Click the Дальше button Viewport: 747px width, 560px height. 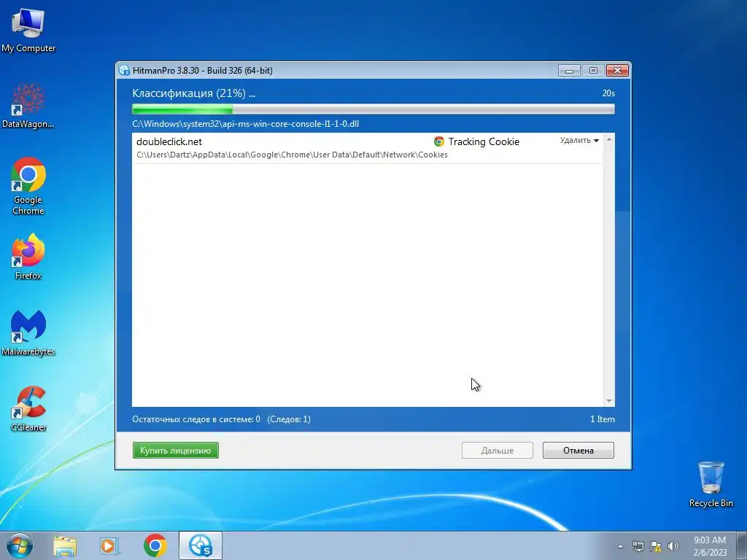tap(498, 451)
